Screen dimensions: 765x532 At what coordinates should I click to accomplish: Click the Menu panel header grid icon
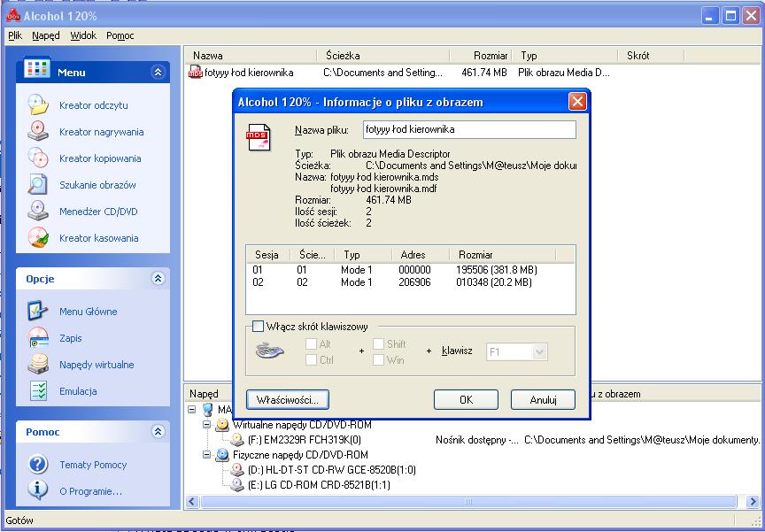pyautogui.click(x=37, y=69)
